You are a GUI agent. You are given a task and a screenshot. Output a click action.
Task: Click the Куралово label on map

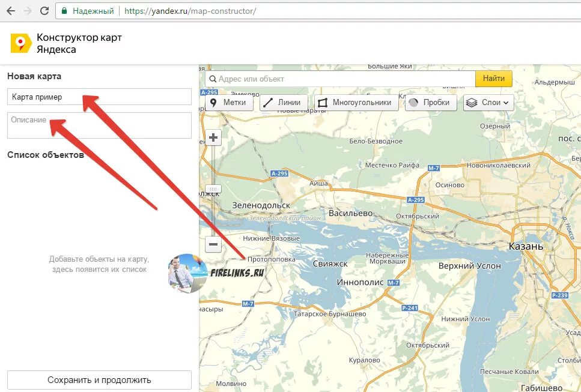pos(365,360)
